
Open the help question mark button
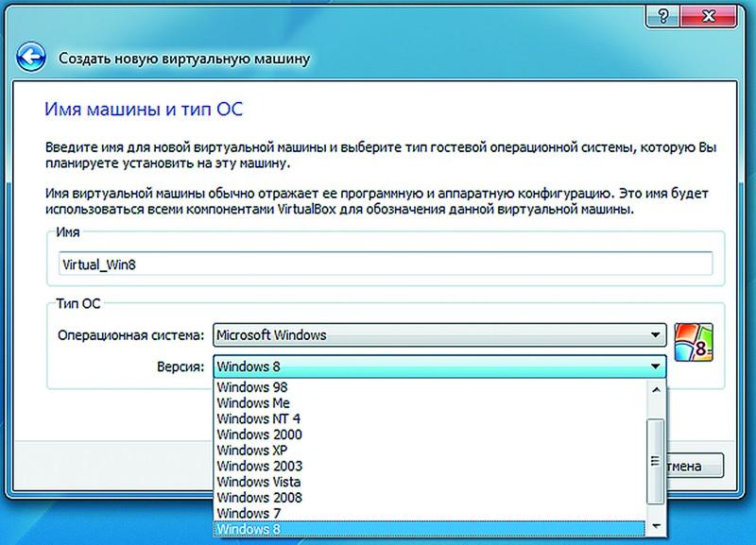(x=662, y=16)
